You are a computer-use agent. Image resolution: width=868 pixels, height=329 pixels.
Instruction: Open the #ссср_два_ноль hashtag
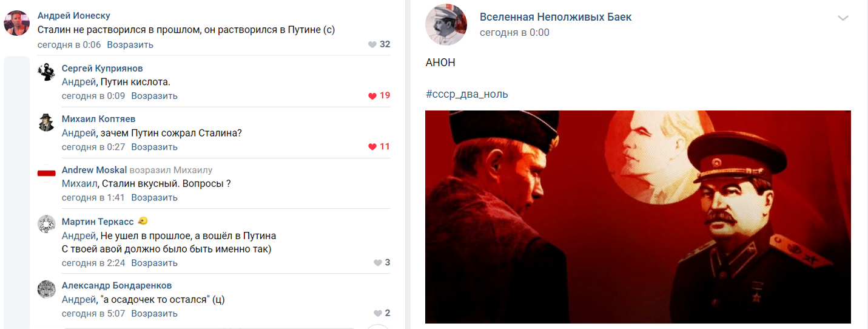coord(467,94)
